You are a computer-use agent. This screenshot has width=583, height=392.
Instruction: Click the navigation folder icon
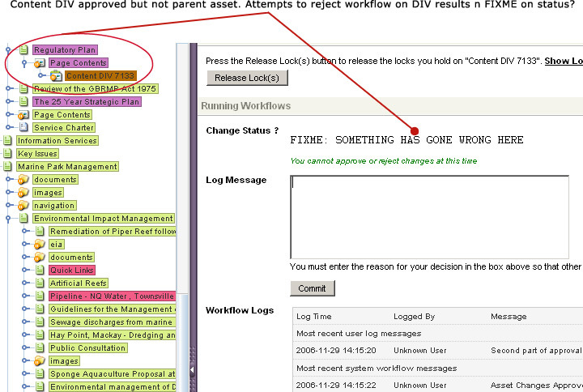point(23,205)
